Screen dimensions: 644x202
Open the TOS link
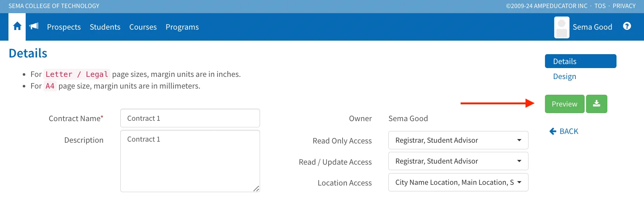coord(600,6)
